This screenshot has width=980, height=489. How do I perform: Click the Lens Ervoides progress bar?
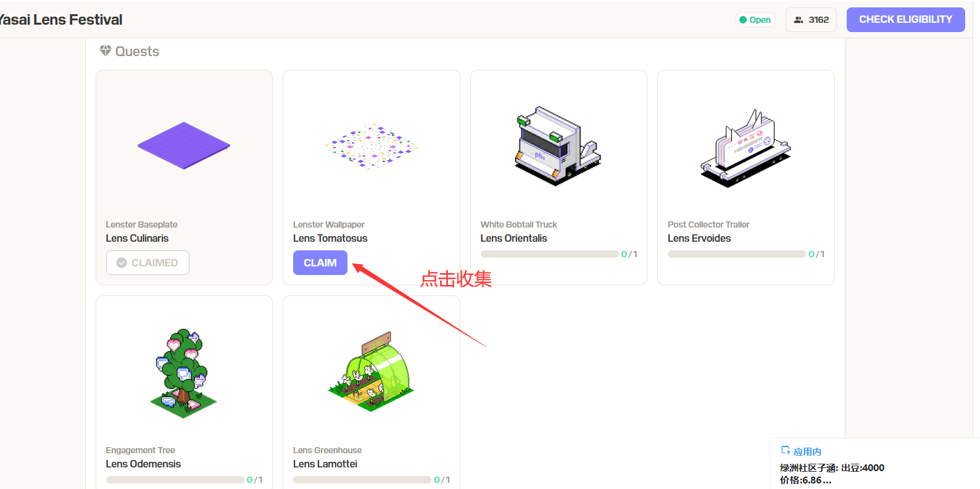coord(736,254)
